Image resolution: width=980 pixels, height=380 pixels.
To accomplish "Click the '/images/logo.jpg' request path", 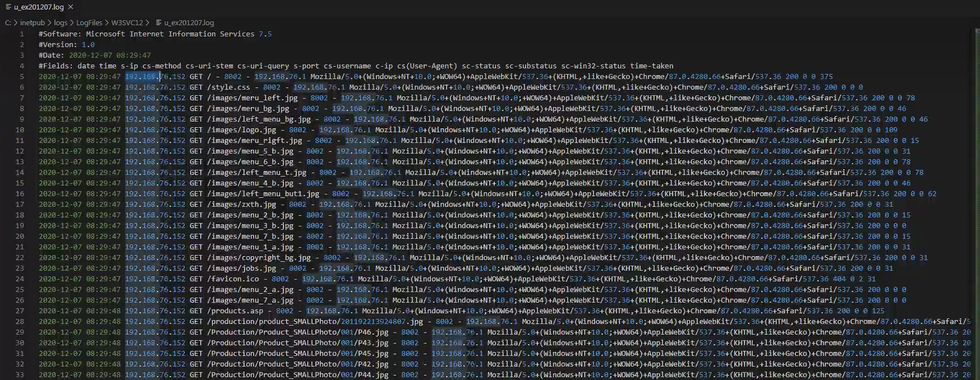I will pyautogui.click(x=241, y=130).
